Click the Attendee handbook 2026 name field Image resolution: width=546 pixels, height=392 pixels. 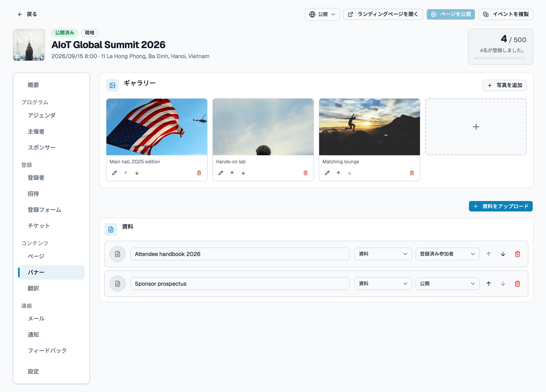click(x=240, y=254)
